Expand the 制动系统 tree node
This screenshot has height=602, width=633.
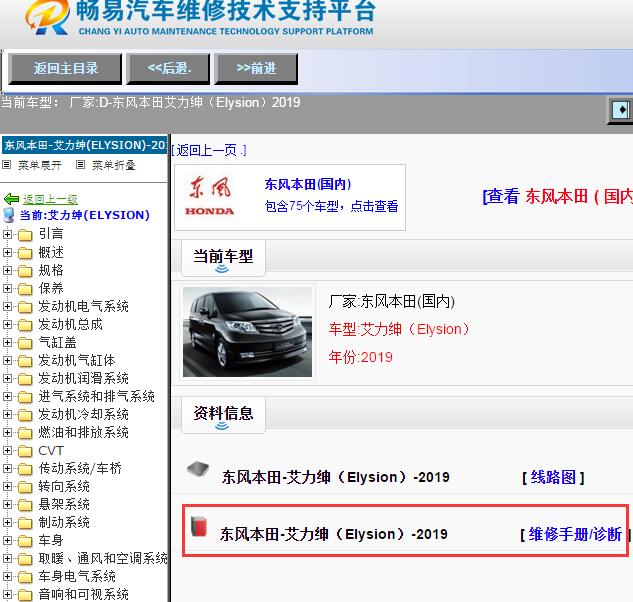pos(7,522)
